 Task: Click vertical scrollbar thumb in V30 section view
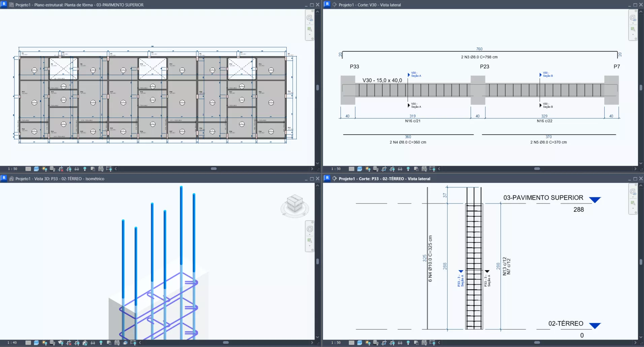[x=641, y=88]
